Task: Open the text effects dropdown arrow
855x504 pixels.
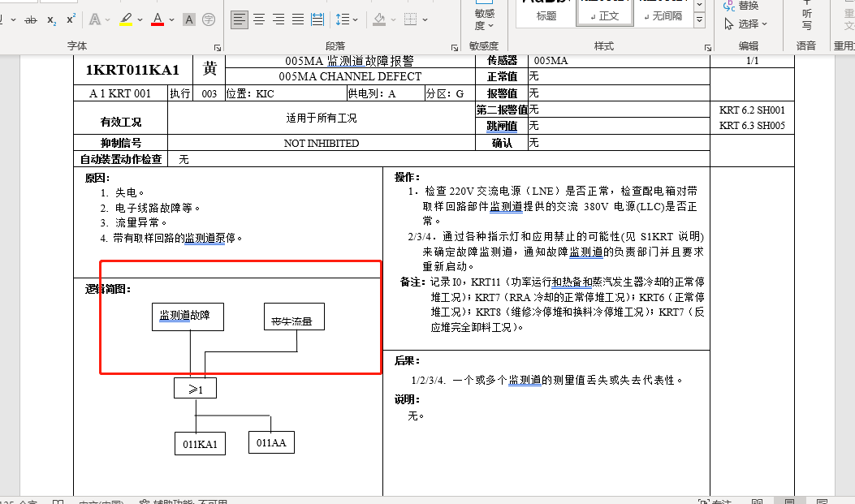Action: pyautogui.click(x=108, y=19)
